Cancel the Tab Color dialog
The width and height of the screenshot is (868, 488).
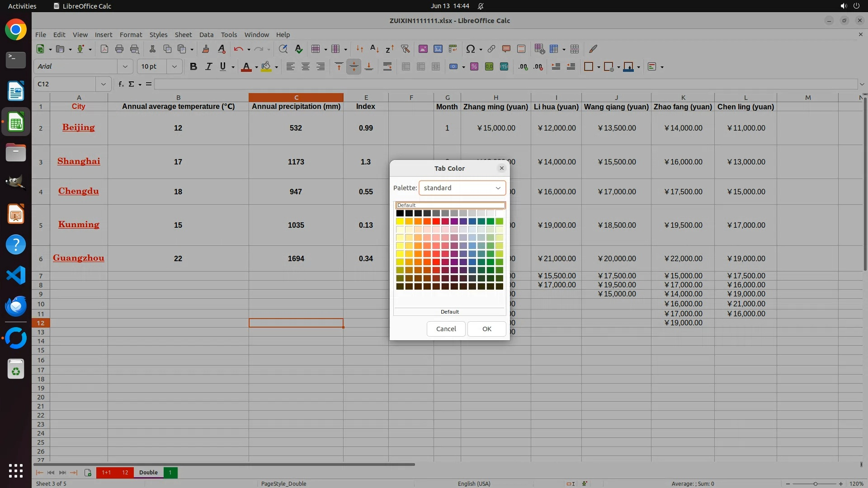click(446, 329)
